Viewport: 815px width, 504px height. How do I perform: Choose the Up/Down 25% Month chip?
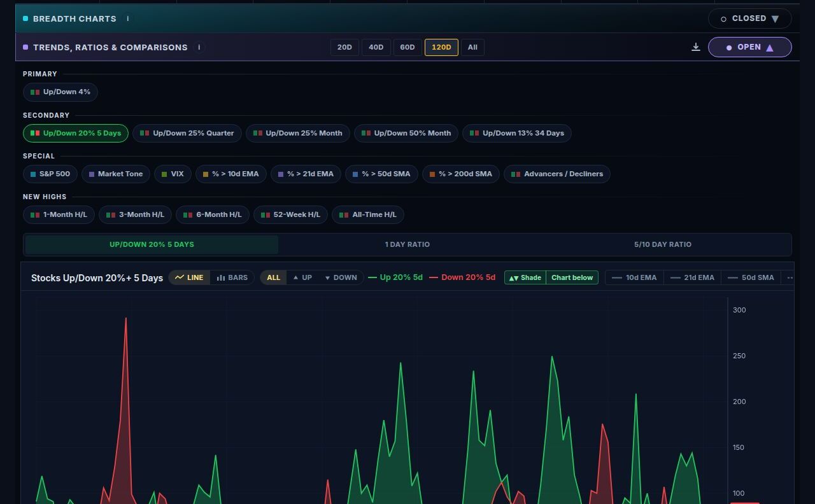coord(298,133)
